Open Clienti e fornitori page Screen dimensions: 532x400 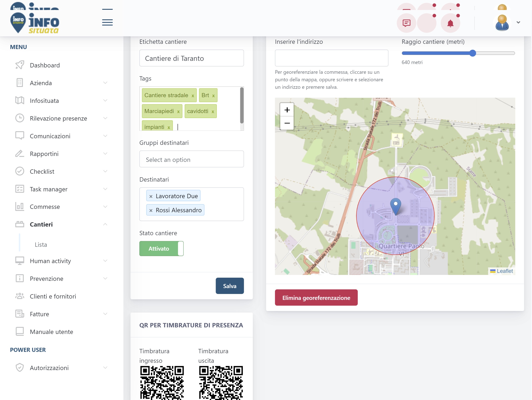(x=53, y=296)
